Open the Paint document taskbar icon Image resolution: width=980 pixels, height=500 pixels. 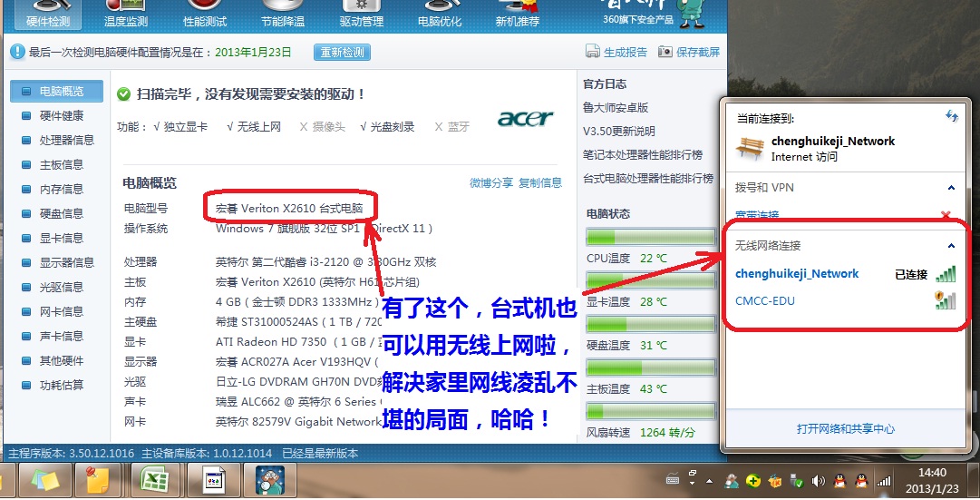coord(213,481)
